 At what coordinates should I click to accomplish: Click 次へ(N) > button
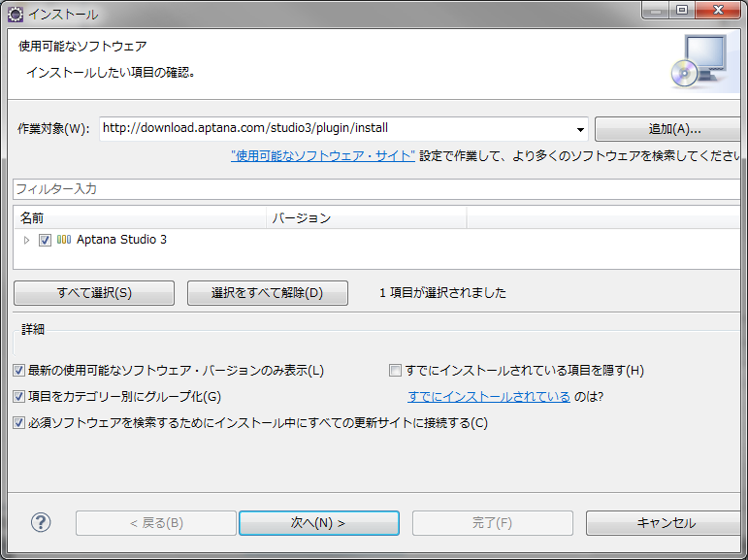[318, 523]
